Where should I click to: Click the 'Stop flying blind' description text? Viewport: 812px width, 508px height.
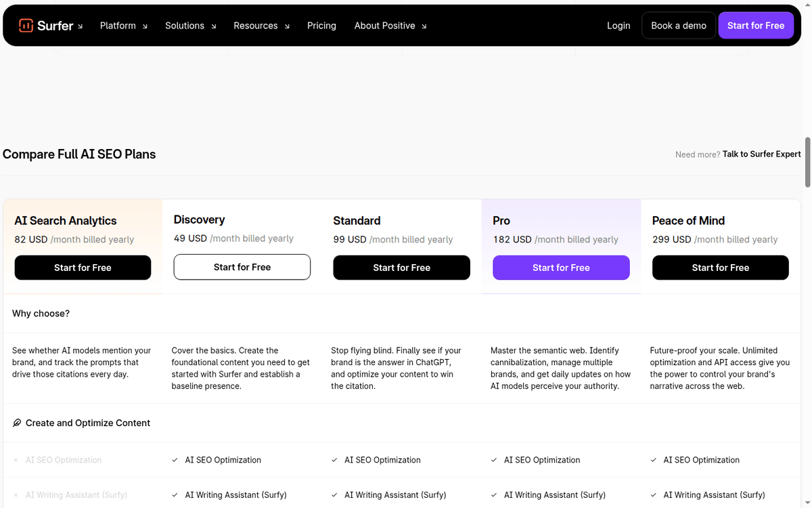tap(397, 368)
